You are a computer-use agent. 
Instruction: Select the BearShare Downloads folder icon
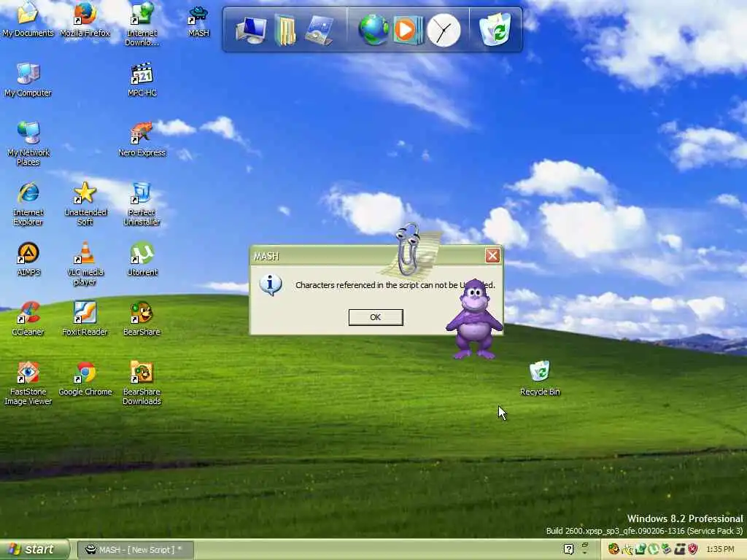pyautogui.click(x=142, y=384)
